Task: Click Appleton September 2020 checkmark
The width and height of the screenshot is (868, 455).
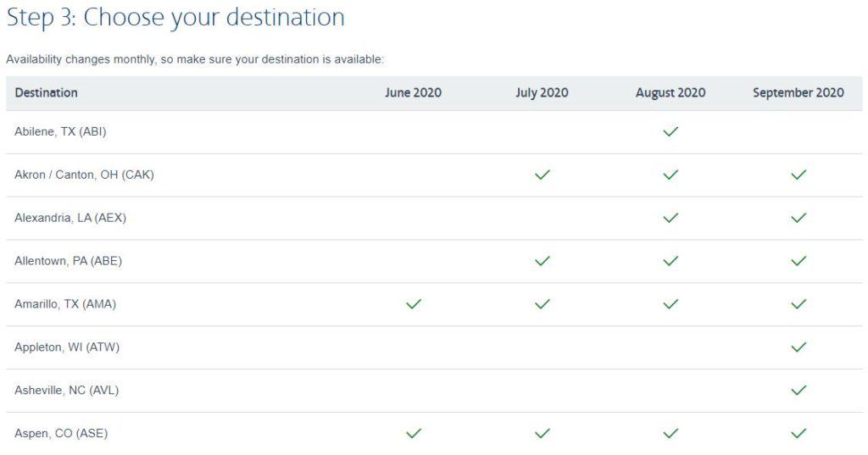Action: coord(798,347)
